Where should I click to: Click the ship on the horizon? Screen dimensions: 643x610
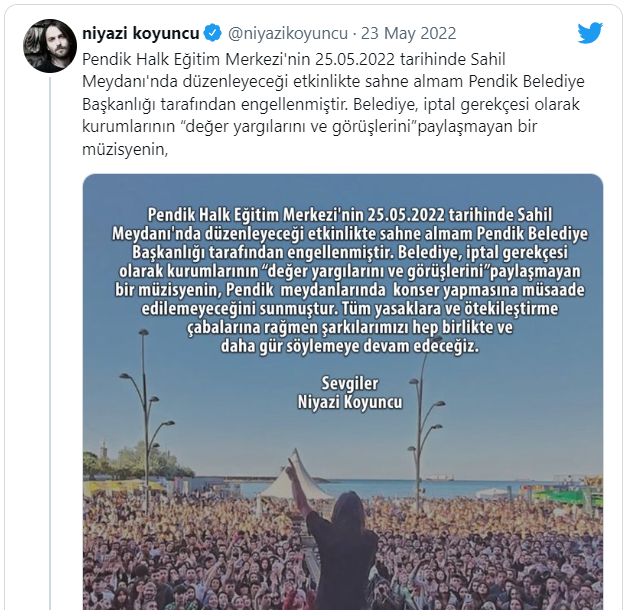[x=439, y=478]
